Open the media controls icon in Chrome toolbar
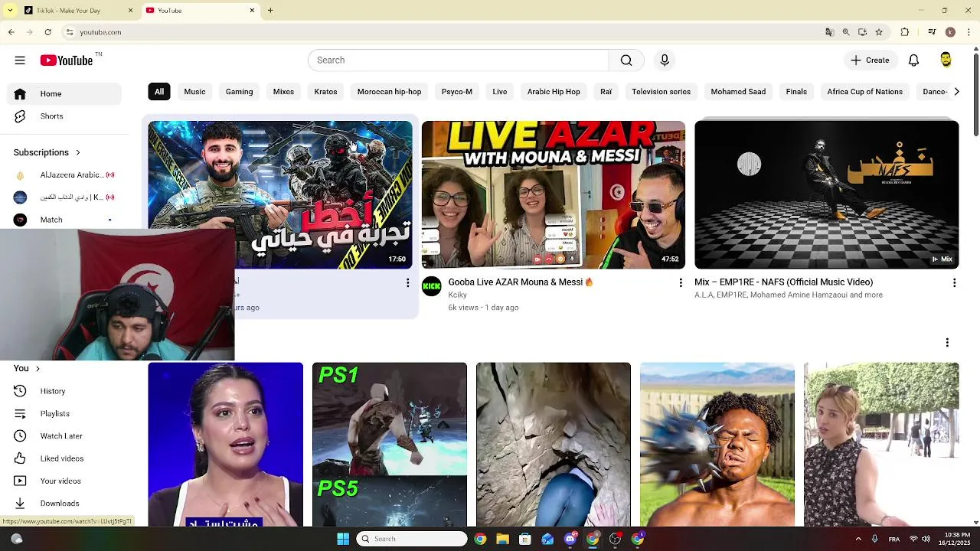The width and height of the screenshot is (980, 551). 932,32
